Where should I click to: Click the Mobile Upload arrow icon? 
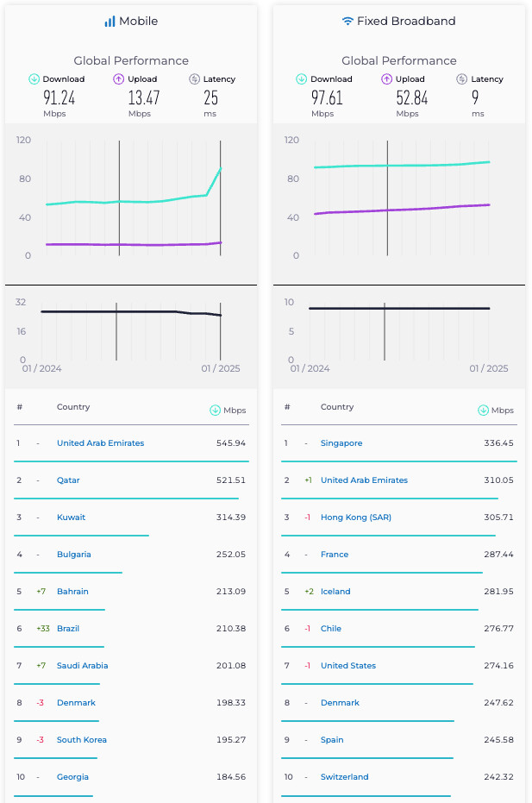[119, 79]
